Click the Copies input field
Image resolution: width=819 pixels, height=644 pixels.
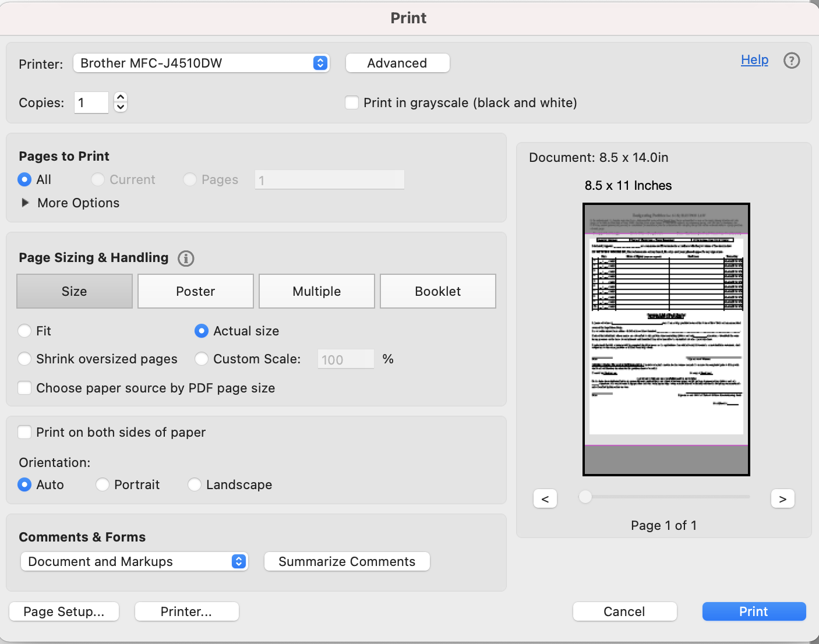tap(91, 102)
